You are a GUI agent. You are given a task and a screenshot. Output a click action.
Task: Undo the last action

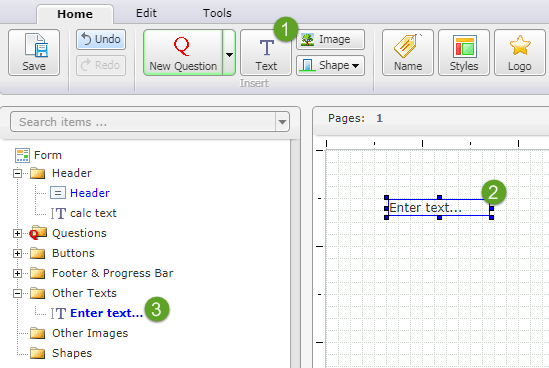tap(101, 39)
